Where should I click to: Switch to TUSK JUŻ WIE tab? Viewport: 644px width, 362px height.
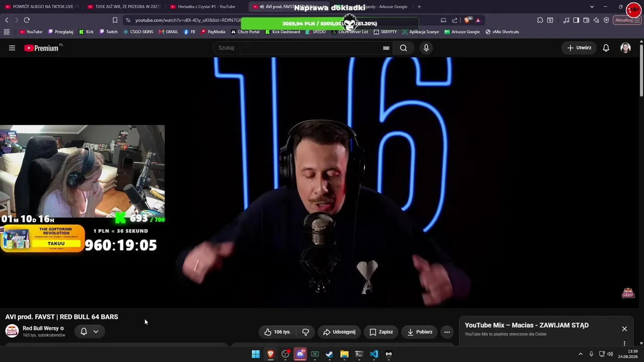[124, 7]
